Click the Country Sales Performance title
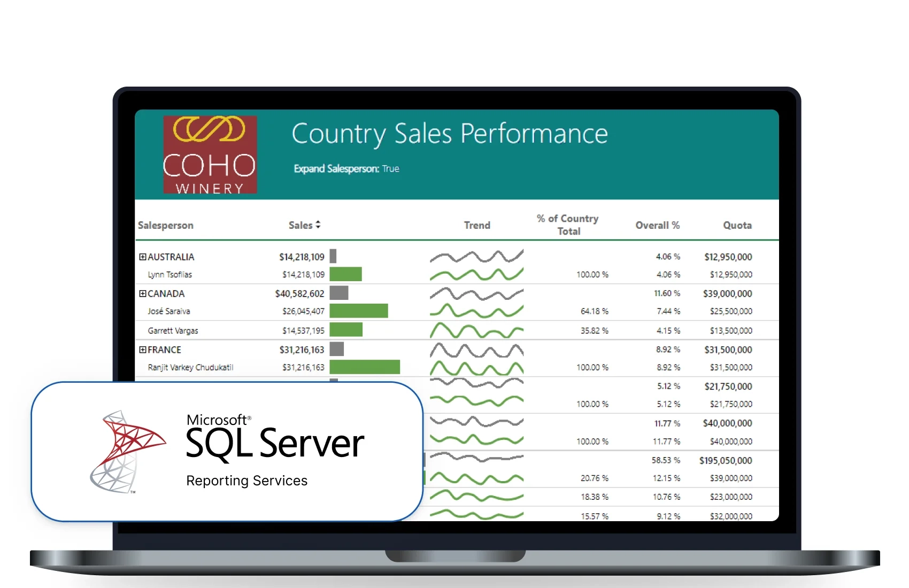 [x=450, y=134]
